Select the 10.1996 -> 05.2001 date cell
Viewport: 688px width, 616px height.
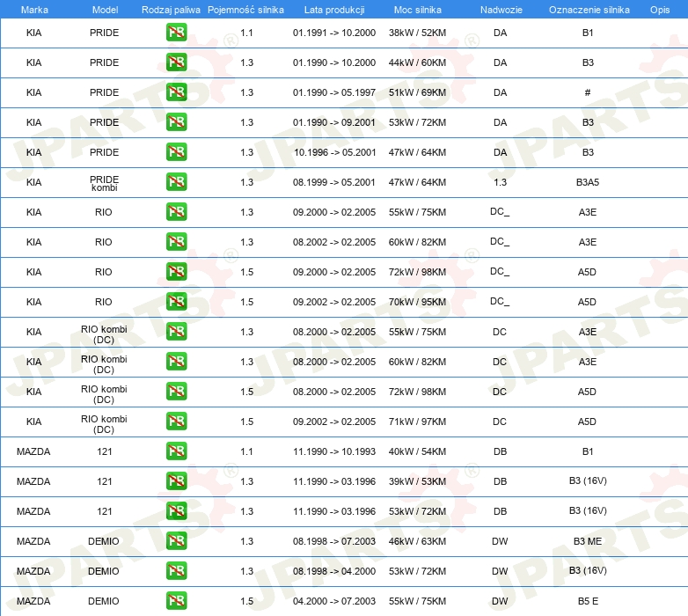pos(335,152)
